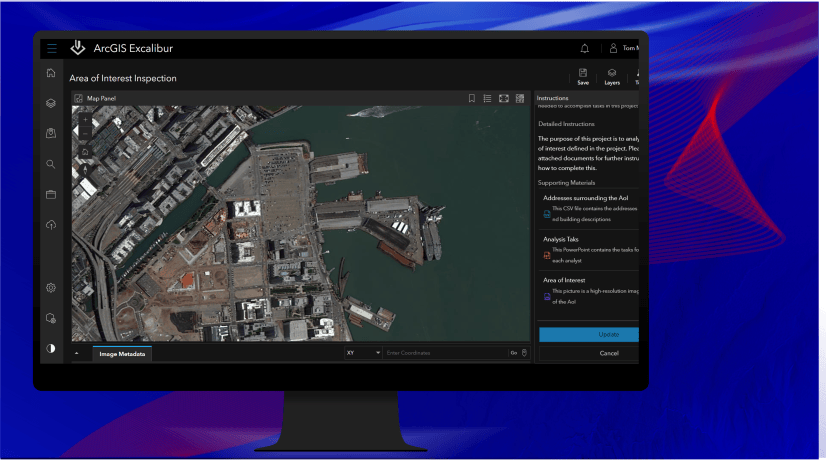Click the Save button in the toolbar
This screenshot has width=826, height=465.
click(x=583, y=77)
